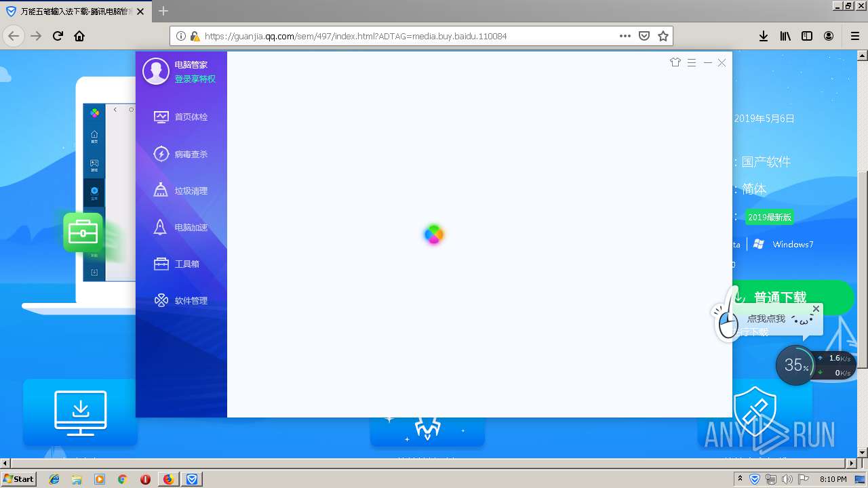Click the green toolbox icon on webpage
Image resolution: width=868 pixels, height=488 pixels.
point(83,232)
